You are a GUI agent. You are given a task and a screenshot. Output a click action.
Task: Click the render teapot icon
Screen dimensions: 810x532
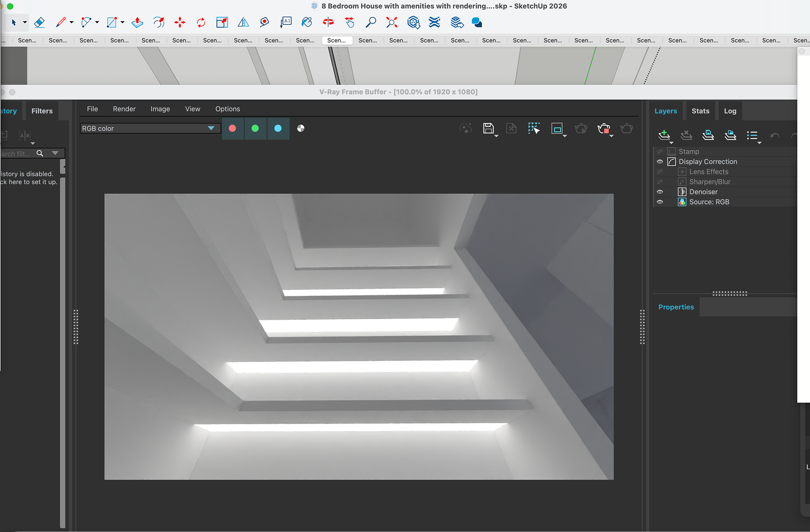[604, 128]
